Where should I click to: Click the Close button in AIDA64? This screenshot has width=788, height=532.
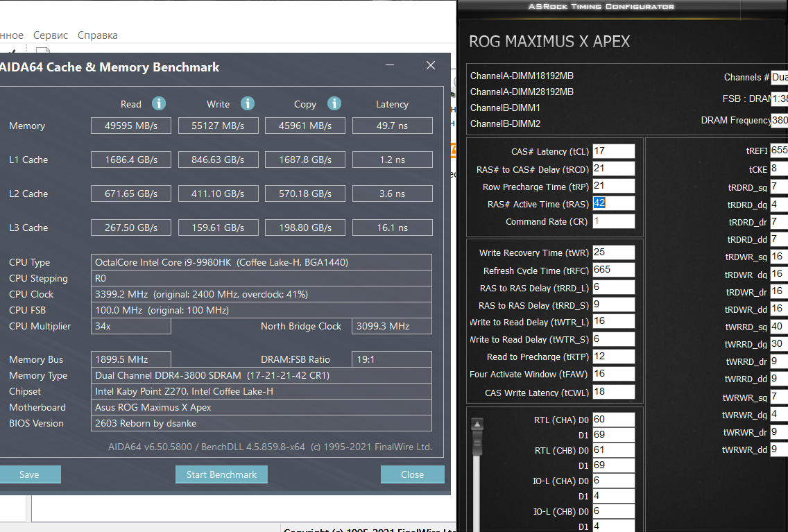[412, 474]
